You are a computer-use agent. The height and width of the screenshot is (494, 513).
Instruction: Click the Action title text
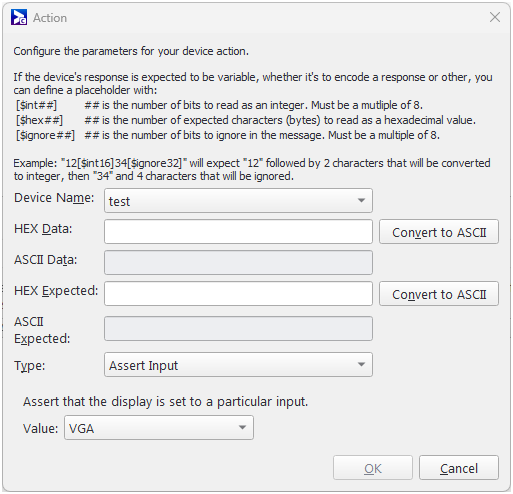pyautogui.click(x=50, y=18)
